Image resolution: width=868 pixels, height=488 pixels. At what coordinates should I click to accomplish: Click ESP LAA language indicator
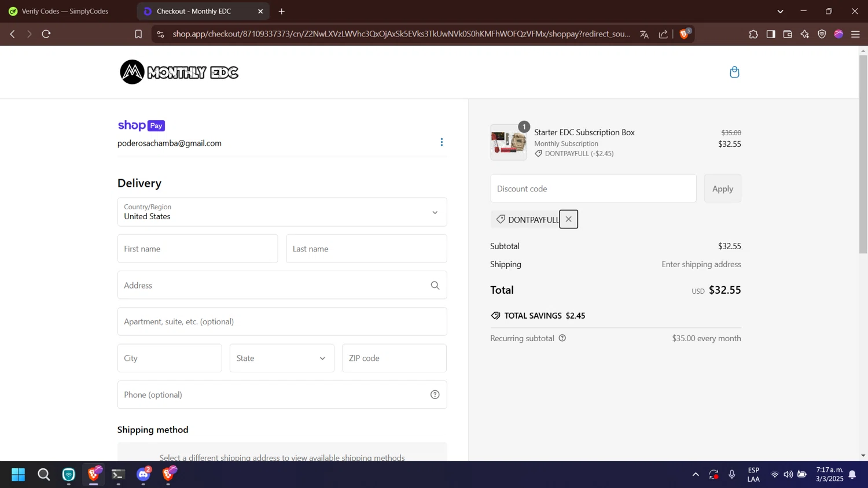(753, 475)
